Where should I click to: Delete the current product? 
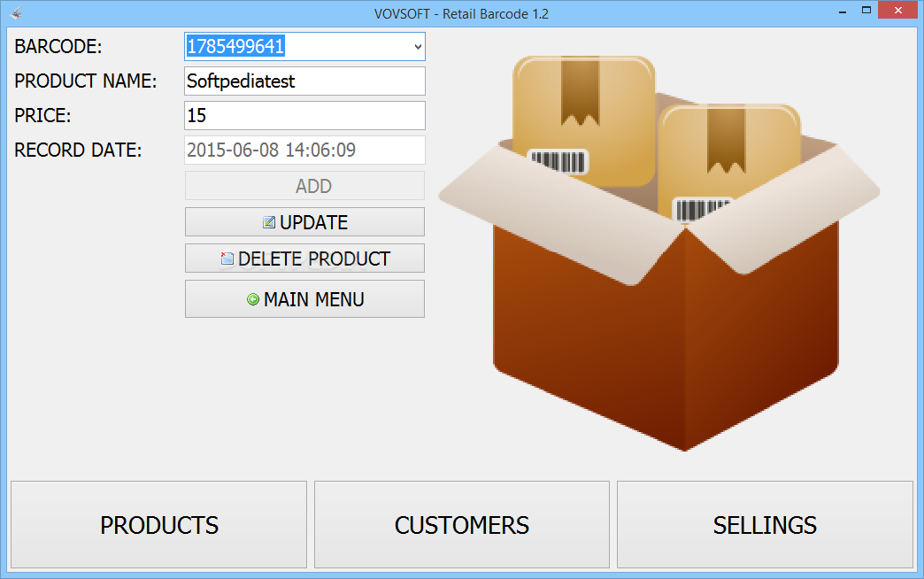pyautogui.click(x=304, y=259)
